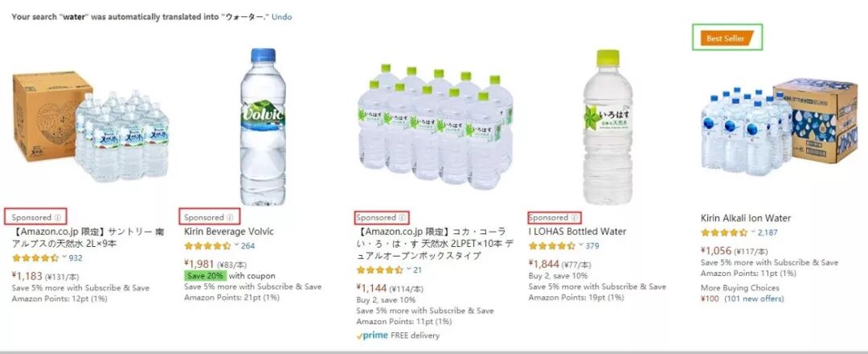Open sponsored info icon for Kirin Beverage Volvic

231,218
